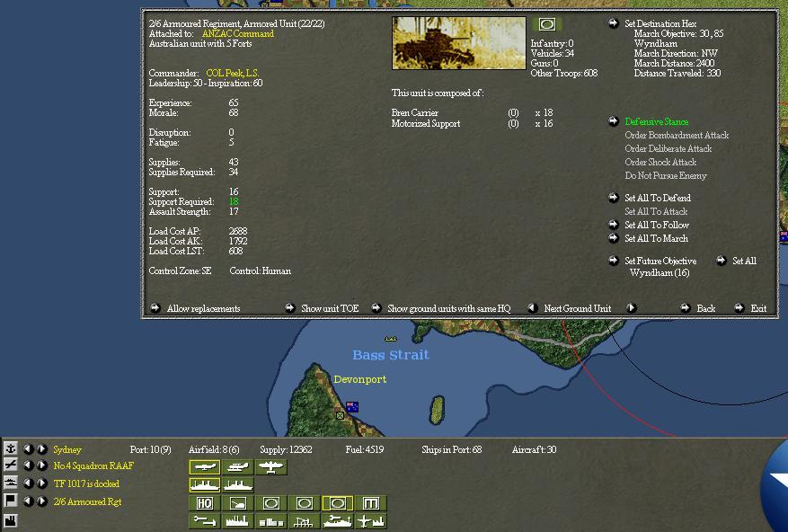Next ground unit arrow by 2/6 Armoured Rgt
Image resolution: width=788 pixels, height=532 pixels.
[43, 501]
